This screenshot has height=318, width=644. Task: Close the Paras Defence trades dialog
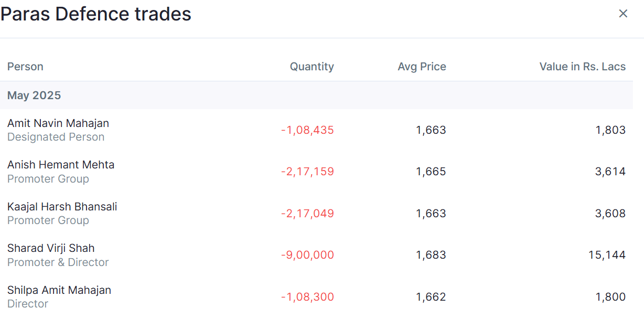pos(623,14)
